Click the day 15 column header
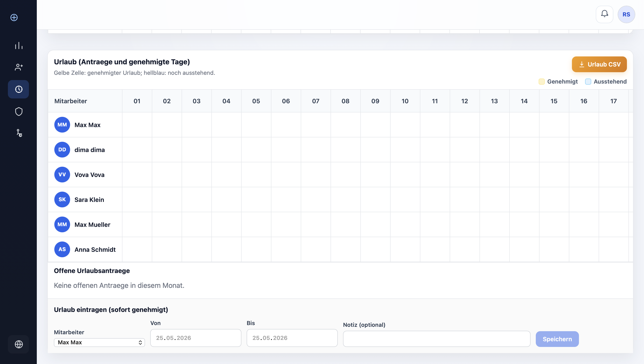 tap(554, 101)
